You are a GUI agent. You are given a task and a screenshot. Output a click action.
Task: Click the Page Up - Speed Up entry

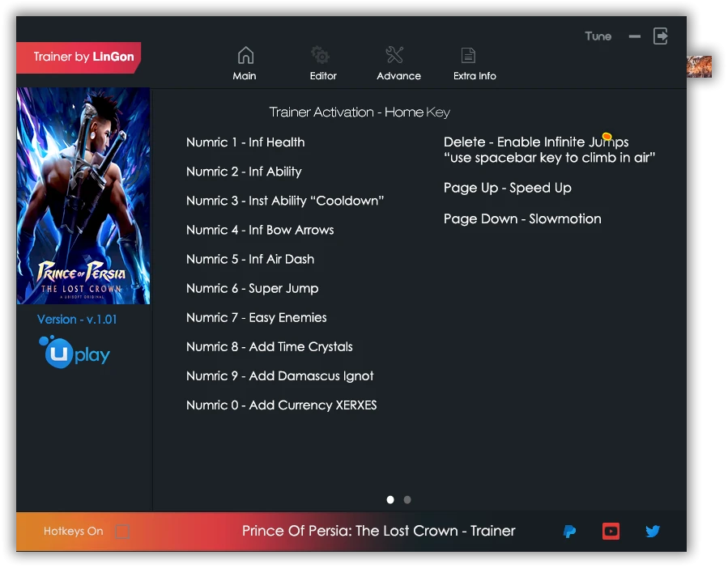[507, 189]
